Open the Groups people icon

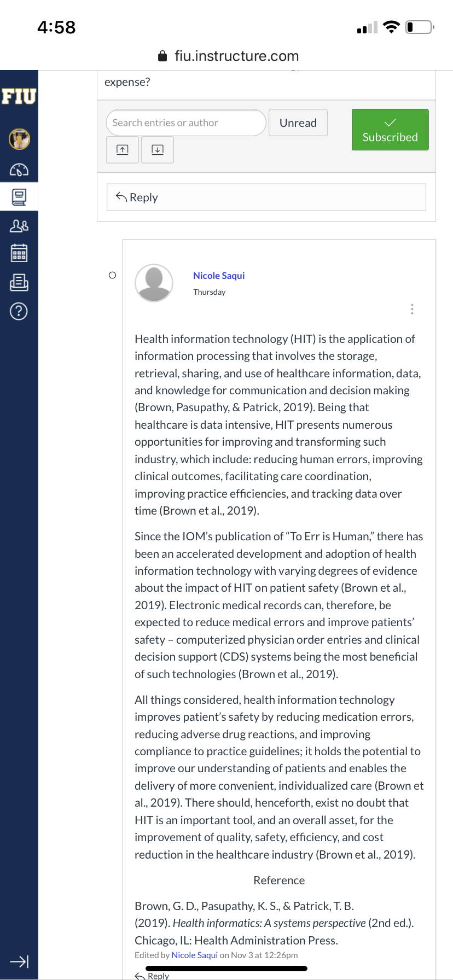[x=19, y=225]
